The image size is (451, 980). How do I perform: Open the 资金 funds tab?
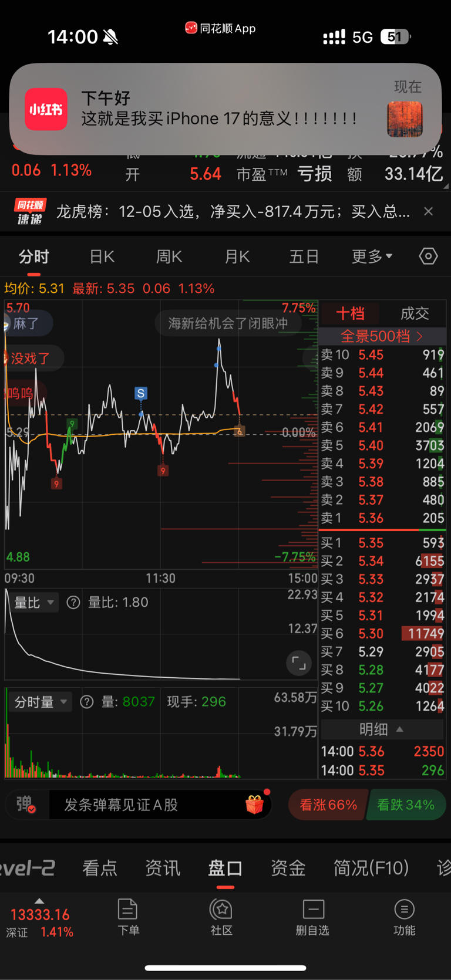point(288,868)
